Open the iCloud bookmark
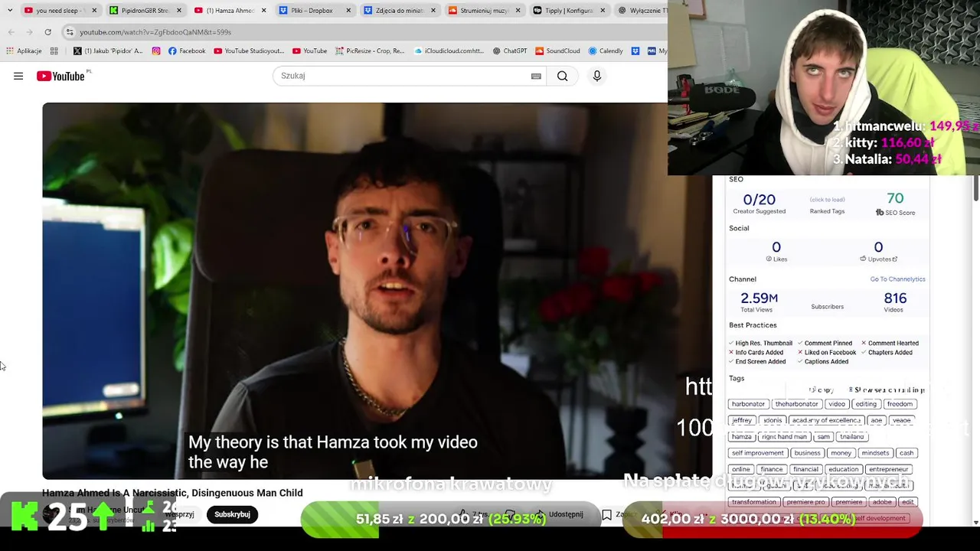980x551 pixels. tap(449, 51)
